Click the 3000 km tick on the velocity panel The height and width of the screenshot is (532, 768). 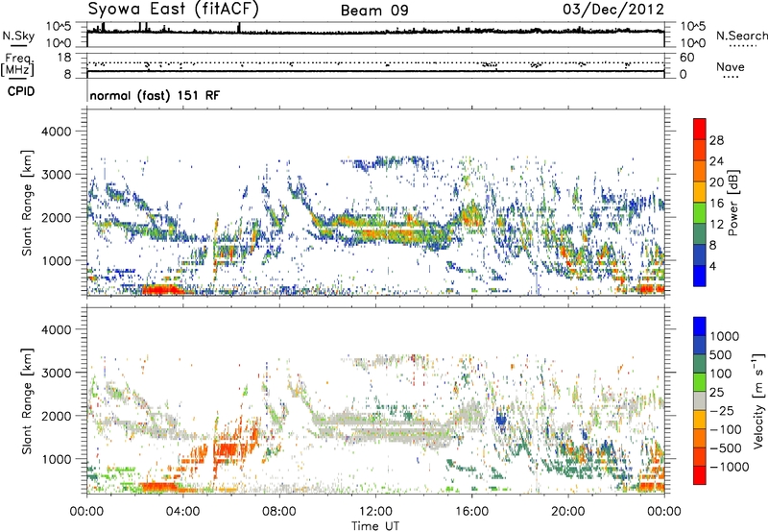[x=57, y=373]
